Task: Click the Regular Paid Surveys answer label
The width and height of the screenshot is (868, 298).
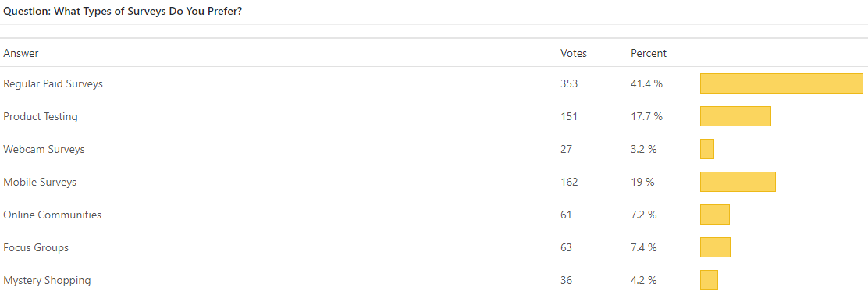Action: pos(53,84)
